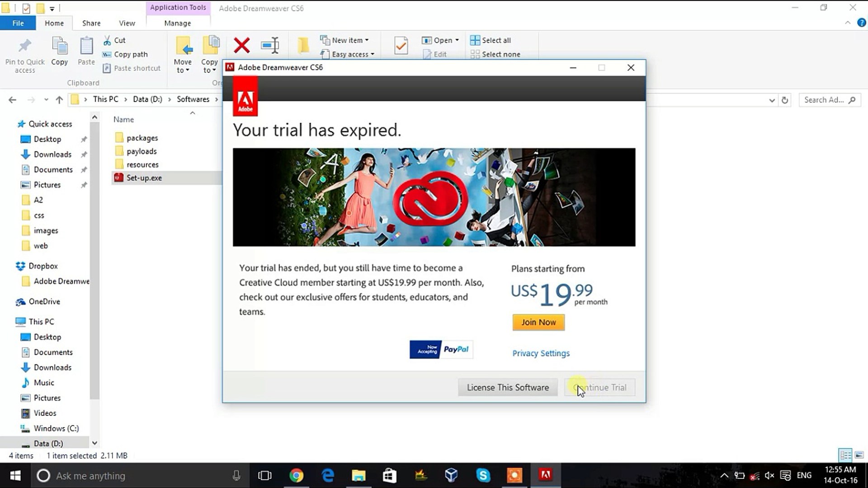The image size is (868, 488).
Task: Click Data (D:) in the address bar
Action: click(x=147, y=99)
